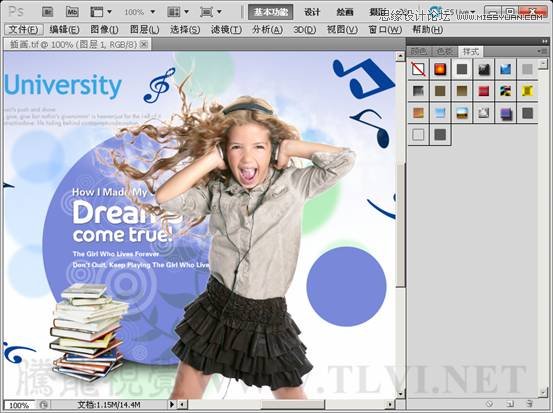Apply the red button style swatch
Screen dimensions: 553x413
(484, 91)
